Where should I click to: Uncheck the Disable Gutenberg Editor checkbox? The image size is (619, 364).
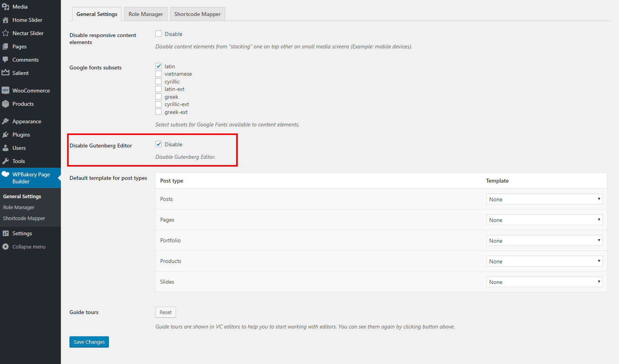pyautogui.click(x=158, y=144)
